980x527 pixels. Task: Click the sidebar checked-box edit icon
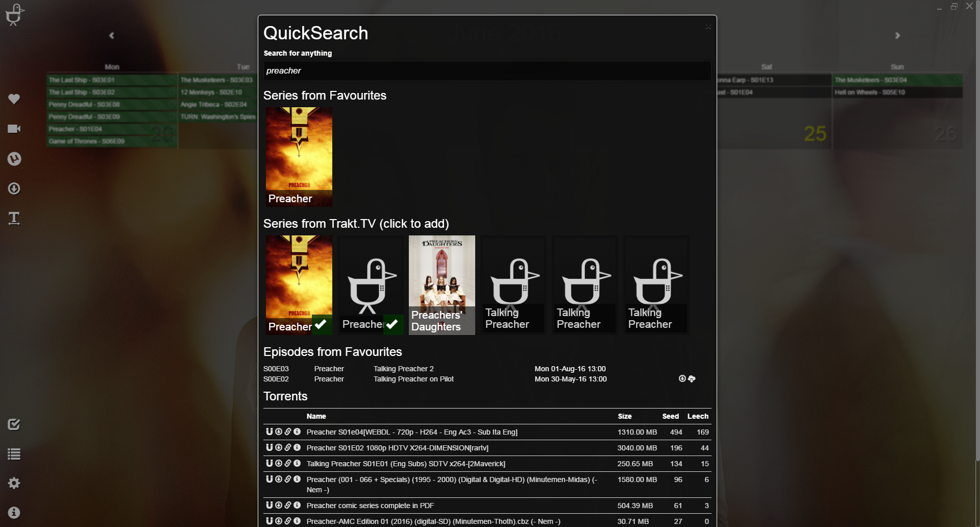pyautogui.click(x=14, y=424)
